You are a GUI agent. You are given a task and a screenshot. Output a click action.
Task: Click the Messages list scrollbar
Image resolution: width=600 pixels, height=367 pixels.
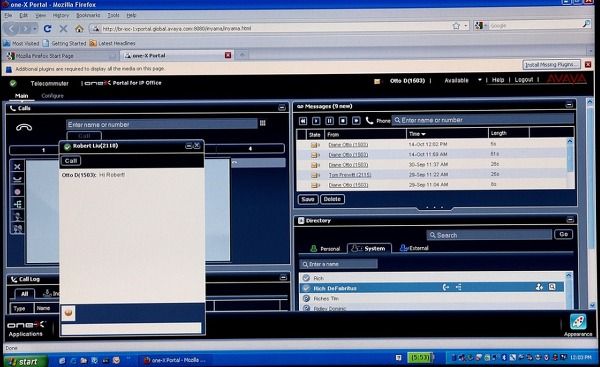[570, 163]
